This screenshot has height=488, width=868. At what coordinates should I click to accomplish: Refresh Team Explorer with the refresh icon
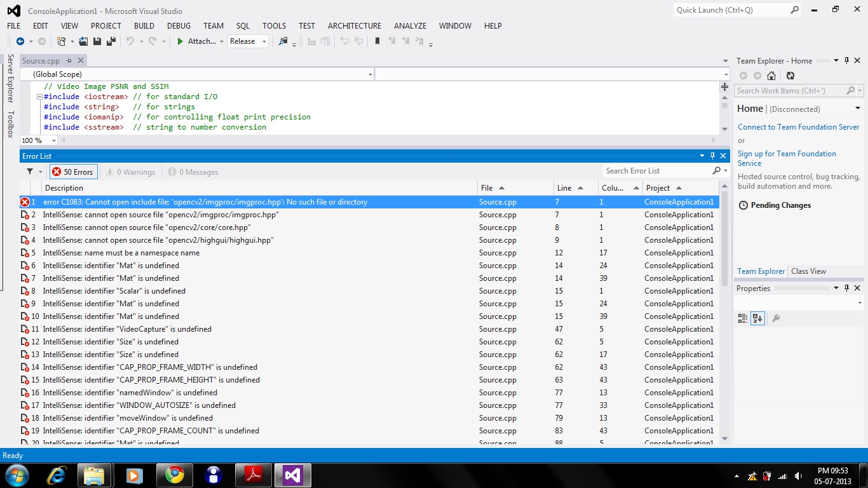790,76
